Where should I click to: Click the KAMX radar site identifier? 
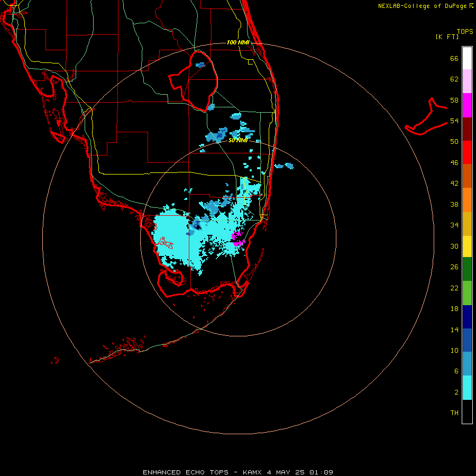[252, 472]
